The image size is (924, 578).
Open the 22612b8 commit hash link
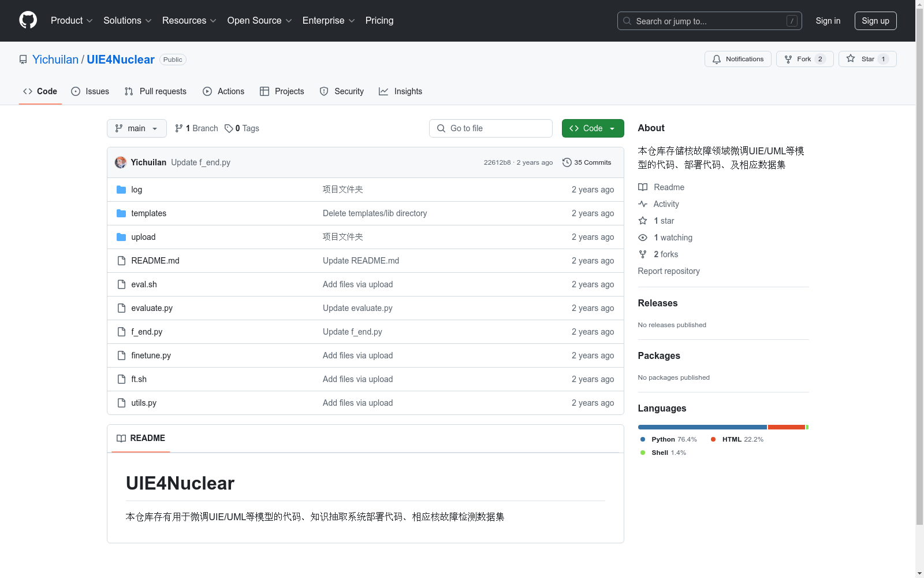[497, 162]
